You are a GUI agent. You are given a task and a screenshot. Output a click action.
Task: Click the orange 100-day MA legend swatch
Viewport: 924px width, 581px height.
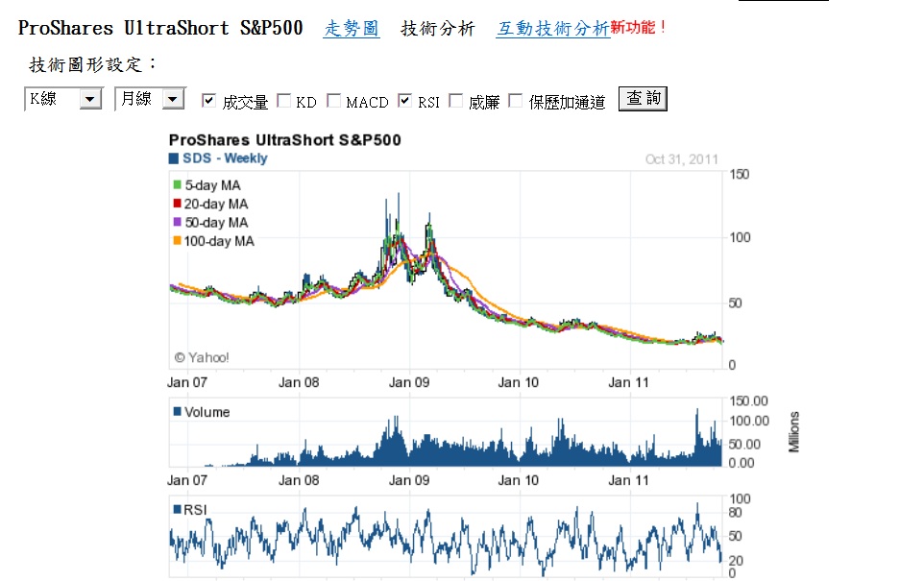click(x=177, y=240)
